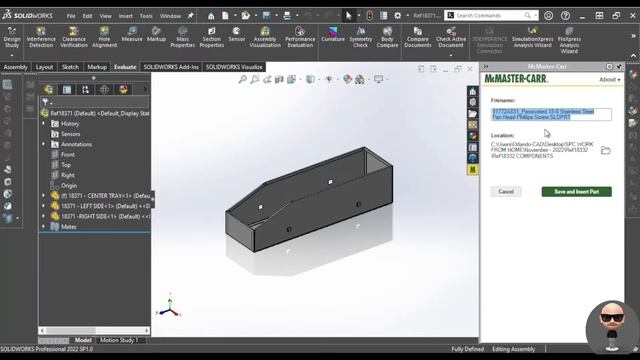Open Assembly Visualization
The height and width of the screenshot is (360, 640).
tap(265, 38)
